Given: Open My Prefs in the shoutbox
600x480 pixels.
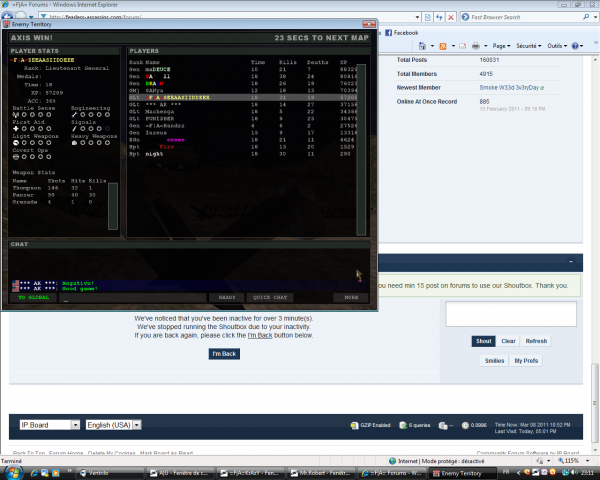Looking at the screenshot, I should tap(526, 361).
